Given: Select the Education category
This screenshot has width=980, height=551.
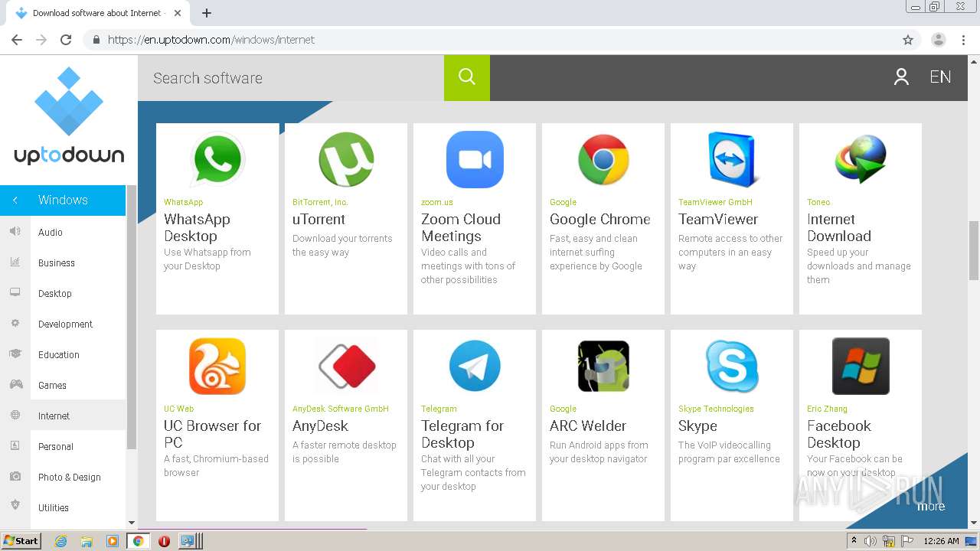Looking at the screenshot, I should (x=59, y=354).
